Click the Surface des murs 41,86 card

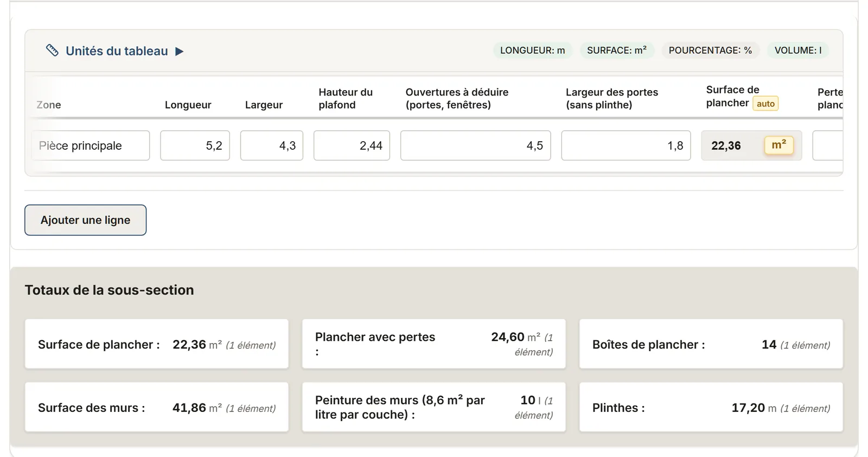pyautogui.click(x=157, y=407)
